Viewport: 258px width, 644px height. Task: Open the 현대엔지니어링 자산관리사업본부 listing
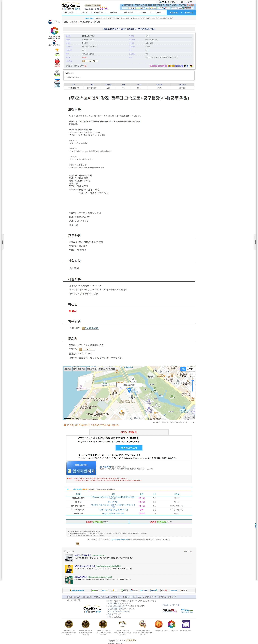click(113, 506)
